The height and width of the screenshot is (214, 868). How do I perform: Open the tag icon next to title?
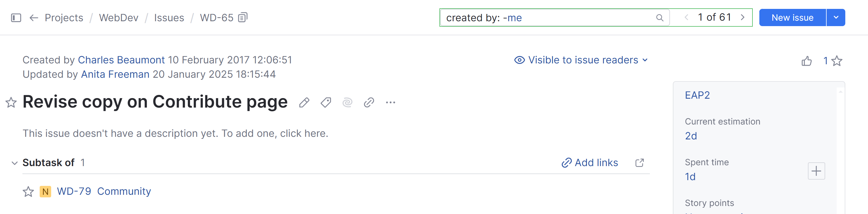tap(326, 102)
